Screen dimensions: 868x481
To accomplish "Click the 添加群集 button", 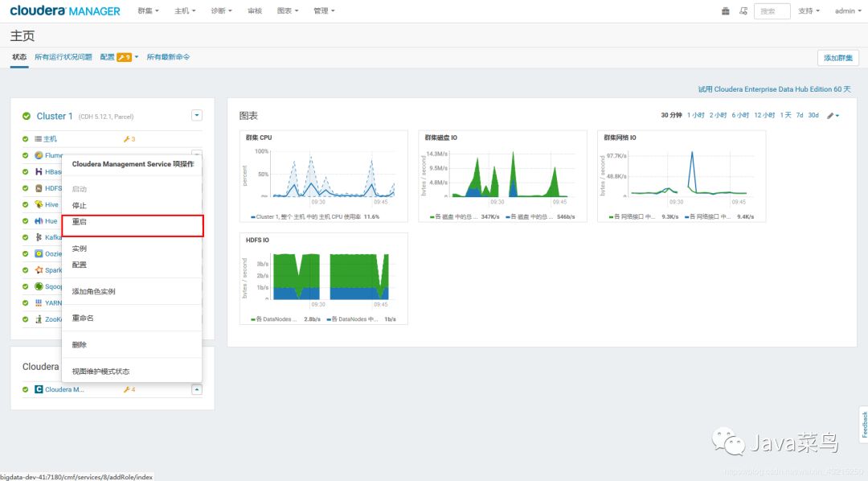I will coord(837,58).
